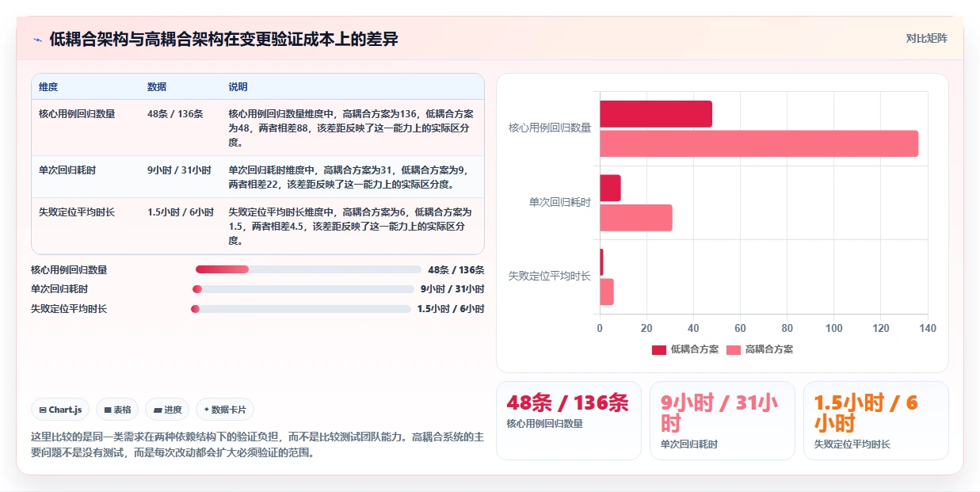Image resolution: width=980 pixels, height=492 pixels.
Task: Click the lightning icon beside the title
Action: pyautogui.click(x=38, y=39)
